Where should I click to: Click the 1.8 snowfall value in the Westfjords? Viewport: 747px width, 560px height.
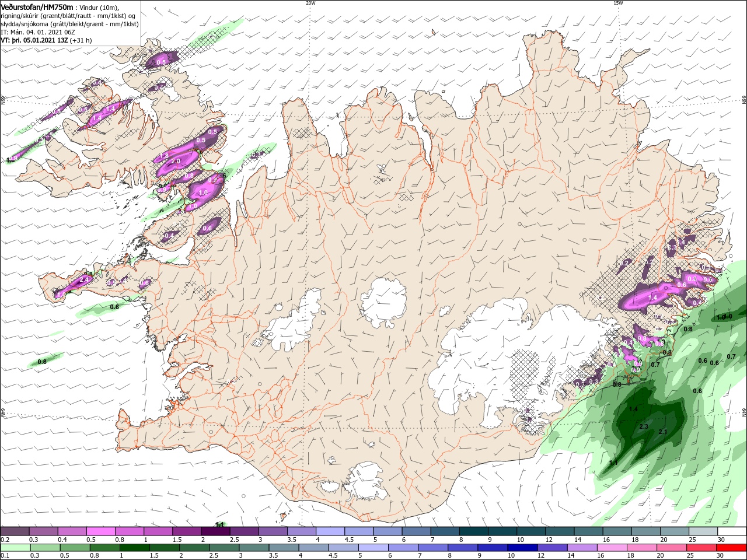[x=164, y=156]
